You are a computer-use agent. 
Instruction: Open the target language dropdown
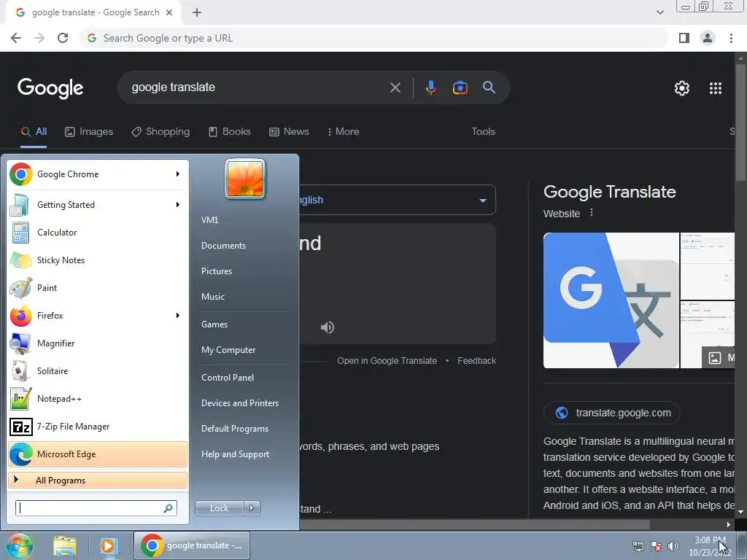pos(398,200)
